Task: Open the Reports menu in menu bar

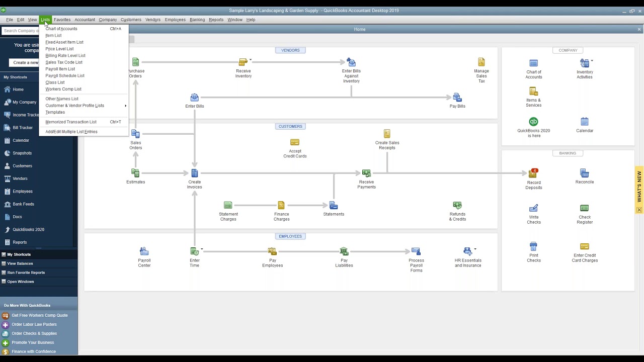Action: [x=216, y=20]
